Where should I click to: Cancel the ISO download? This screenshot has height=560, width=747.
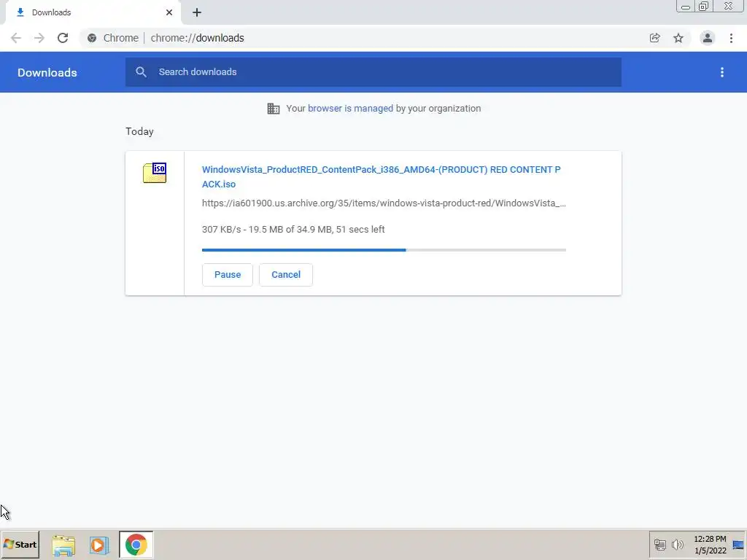[x=286, y=275]
